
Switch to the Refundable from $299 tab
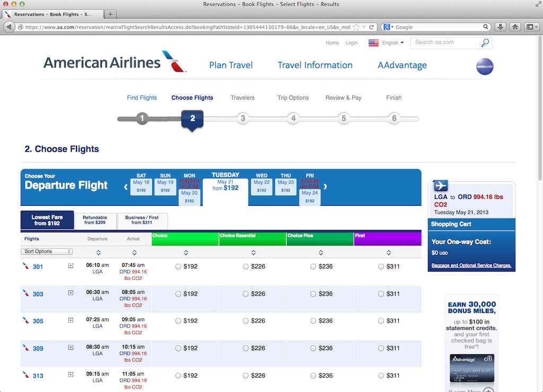point(95,220)
